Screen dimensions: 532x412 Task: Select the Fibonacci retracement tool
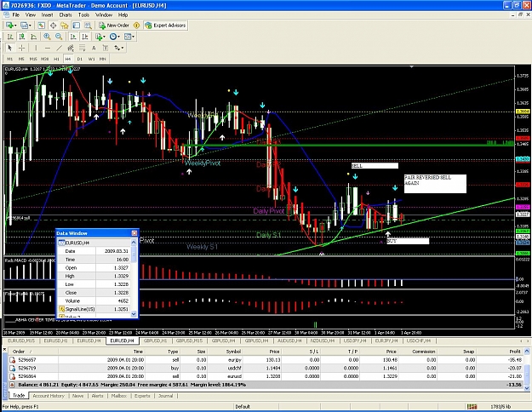pos(82,48)
